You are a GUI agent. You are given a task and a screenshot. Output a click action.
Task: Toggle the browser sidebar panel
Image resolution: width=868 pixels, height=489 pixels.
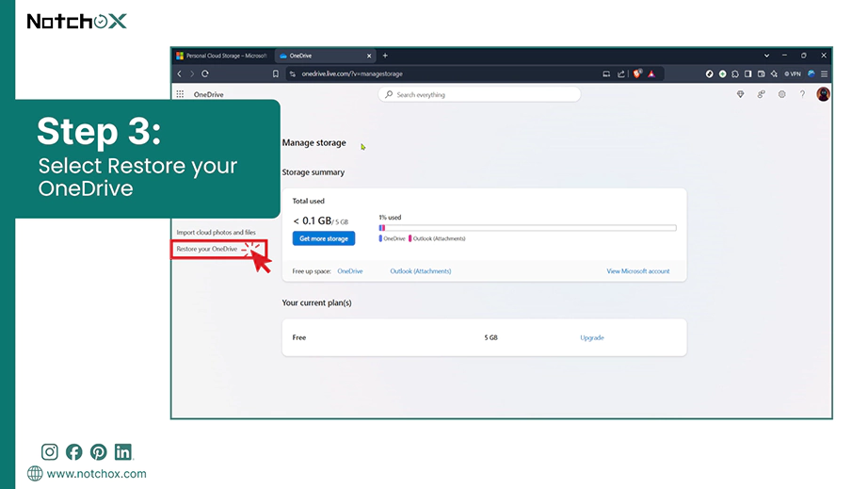[747, 73]
